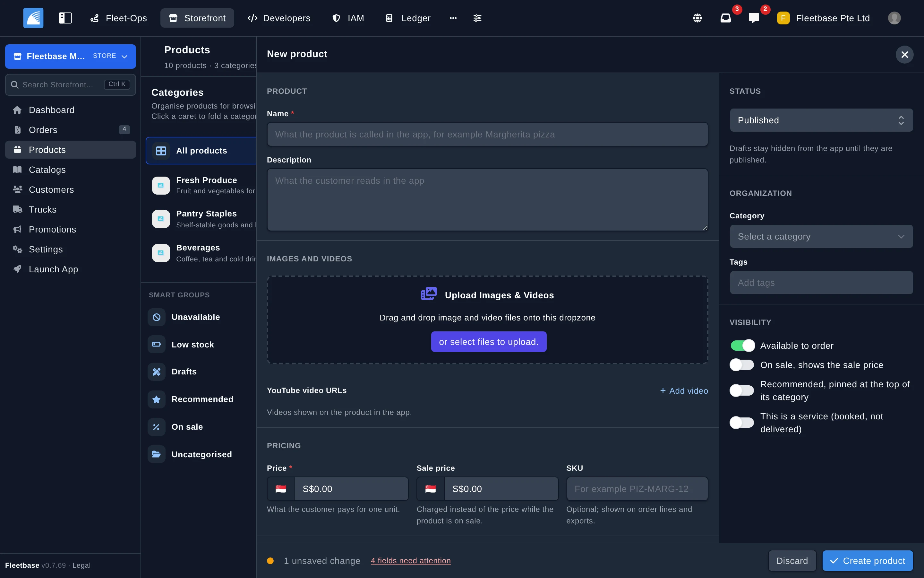Click the Beverages category image icon

[161, 253]
